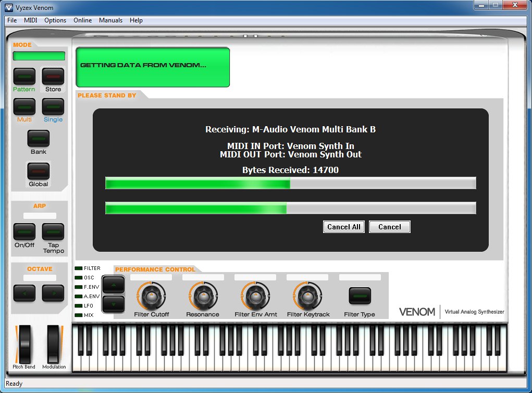
Task: Click 'Bytes Received: 14700' text
Action: click(290, 170)
